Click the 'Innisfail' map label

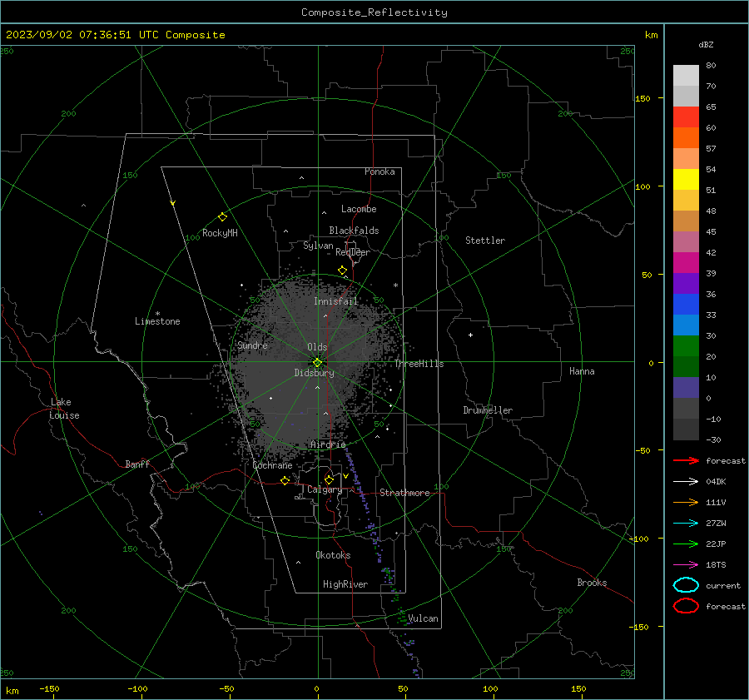pyautogui.click(x=335, y=301)
